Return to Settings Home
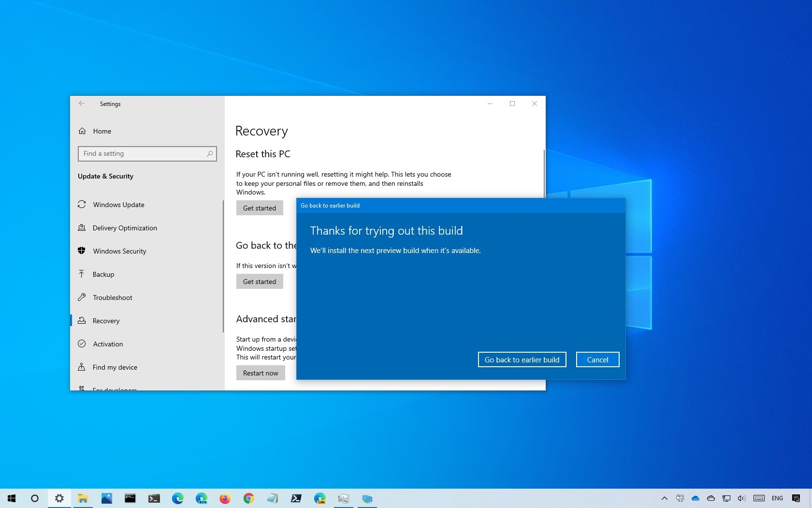 [101, 131]
